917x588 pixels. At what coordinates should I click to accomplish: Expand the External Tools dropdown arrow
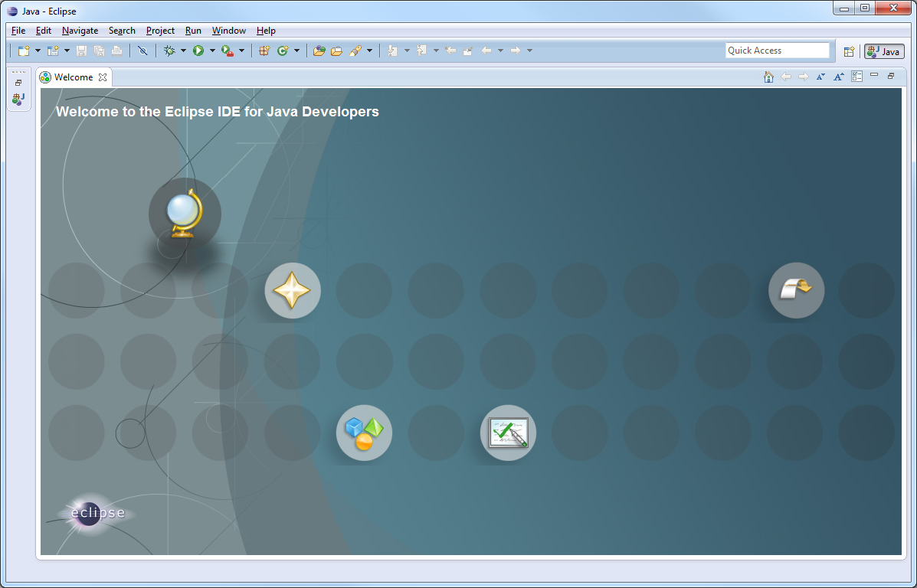[x=241, y=51]
